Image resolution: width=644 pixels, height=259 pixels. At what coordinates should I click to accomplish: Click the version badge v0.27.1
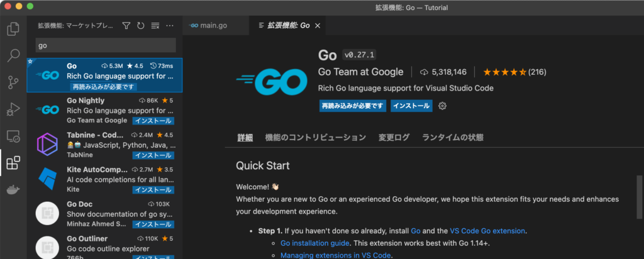coord(360,55)
